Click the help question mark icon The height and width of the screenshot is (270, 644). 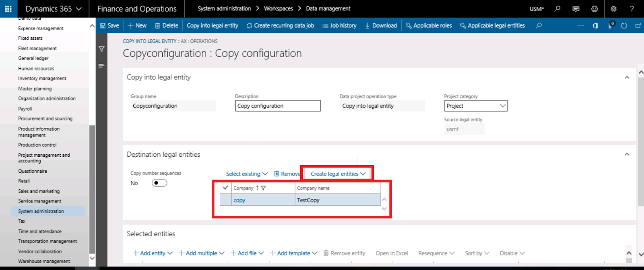(632, 9)
